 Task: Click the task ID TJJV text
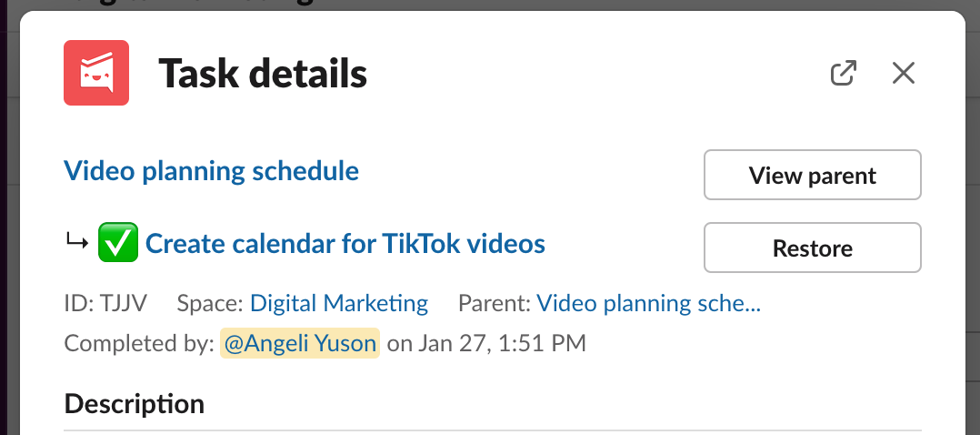pos(105,304)
